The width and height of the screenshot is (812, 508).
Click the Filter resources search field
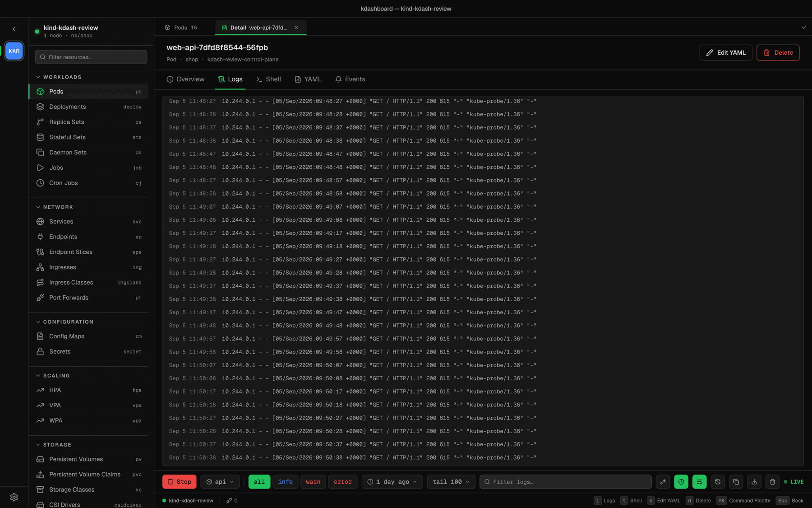pos(91,57)
